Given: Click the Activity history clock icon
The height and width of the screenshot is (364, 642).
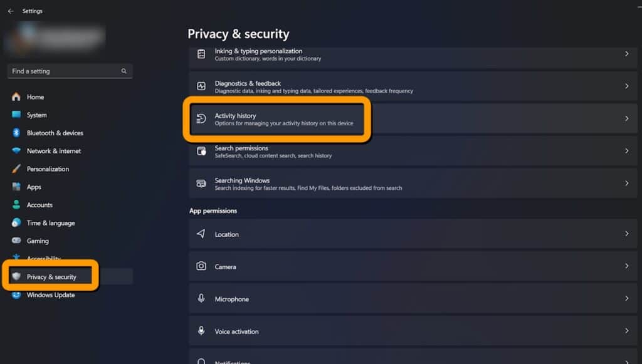Looking at the screenshot, I should pyautogui.click(x=201, y=119).
